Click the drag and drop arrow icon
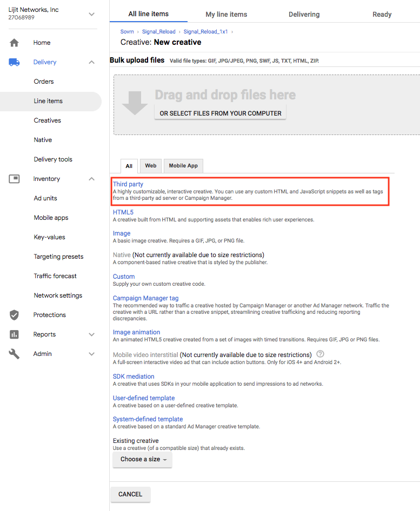The height and width of the screenshot is (511, 420). (135, 103)
